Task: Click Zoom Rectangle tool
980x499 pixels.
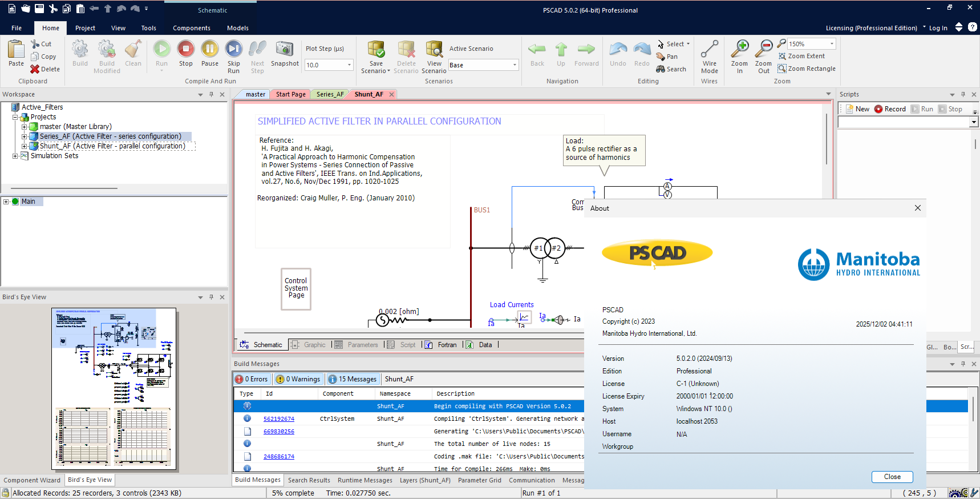Action: pos(807,69)
